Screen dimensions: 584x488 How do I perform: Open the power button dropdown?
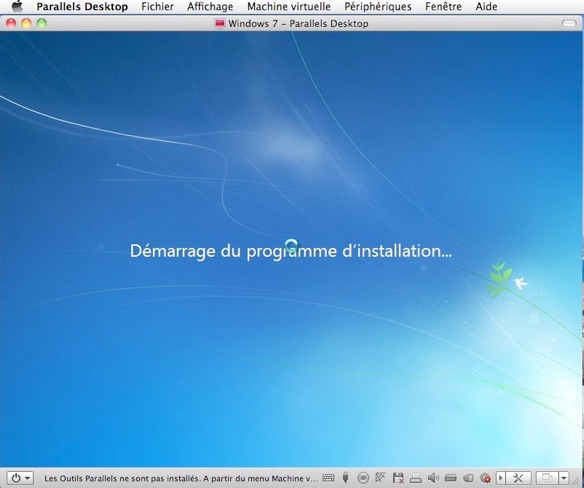(20, 478)
